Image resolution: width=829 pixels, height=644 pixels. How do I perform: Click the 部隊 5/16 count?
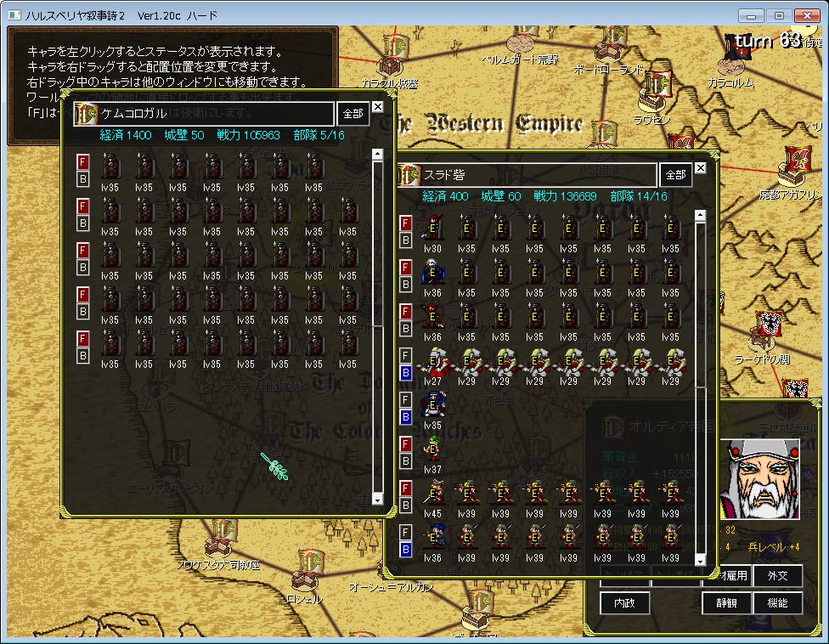point(319,135)
